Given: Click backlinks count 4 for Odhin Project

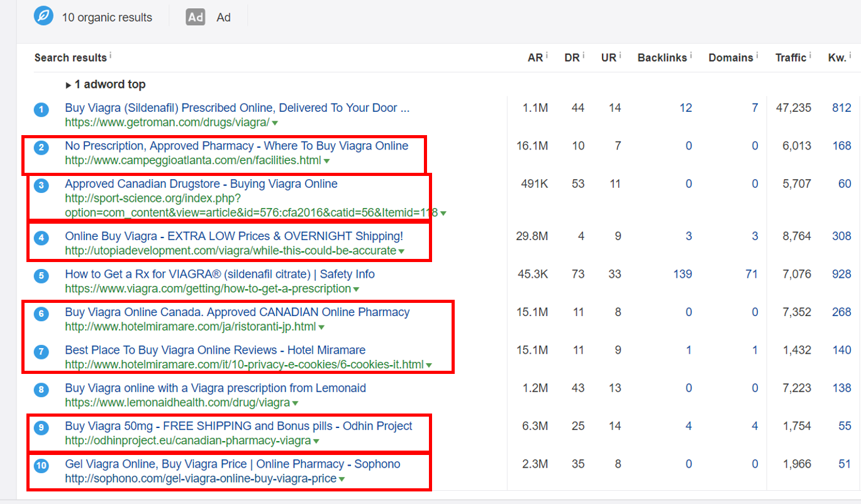Looking at the screenshot, I should click(x=689, y=426).
